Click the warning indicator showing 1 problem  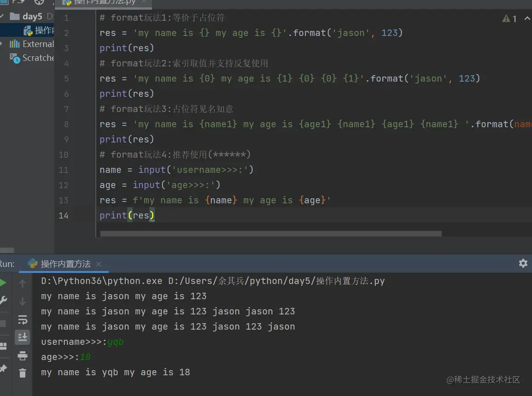tap(509, 19)
